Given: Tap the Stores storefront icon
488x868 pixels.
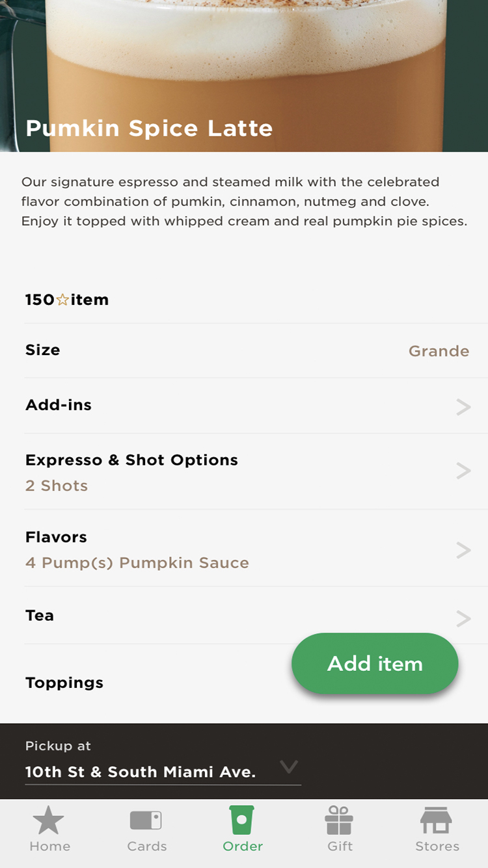Looking at the screenshot, I should point(436,821).
